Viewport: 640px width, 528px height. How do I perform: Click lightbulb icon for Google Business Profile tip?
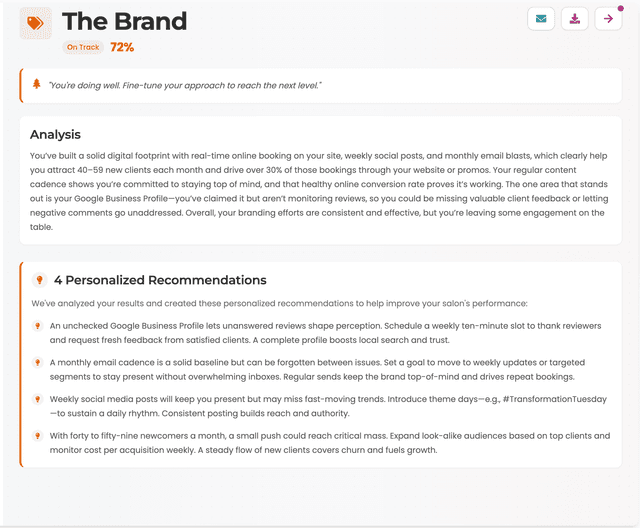click(x=37, y=326)
